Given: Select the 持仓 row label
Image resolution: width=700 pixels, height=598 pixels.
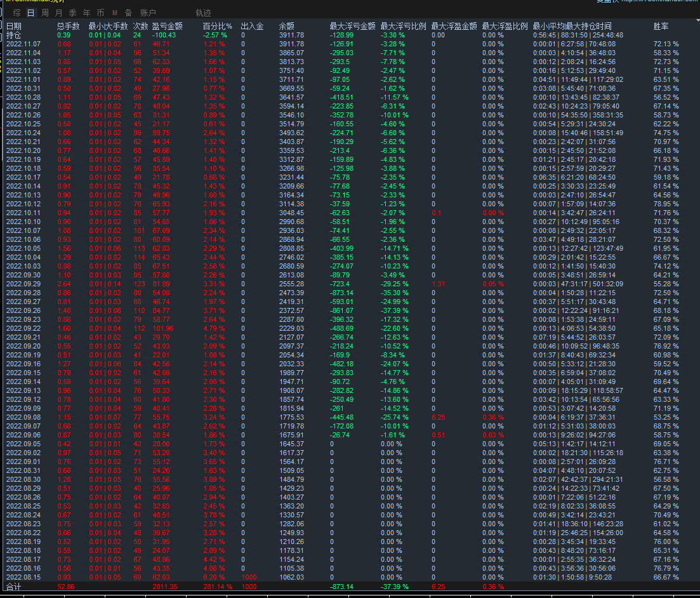Looking at the screenshot, I should click(14, 35).
